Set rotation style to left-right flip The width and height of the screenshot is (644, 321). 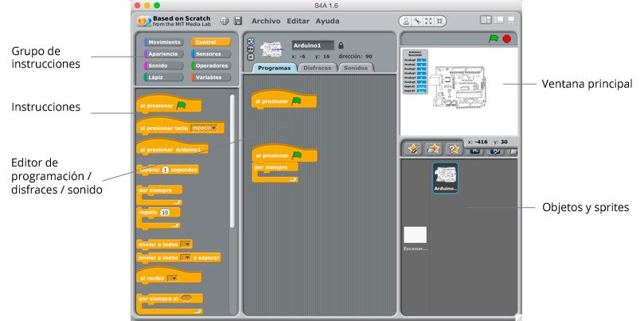pyautogui.click(x=251, y=49)
